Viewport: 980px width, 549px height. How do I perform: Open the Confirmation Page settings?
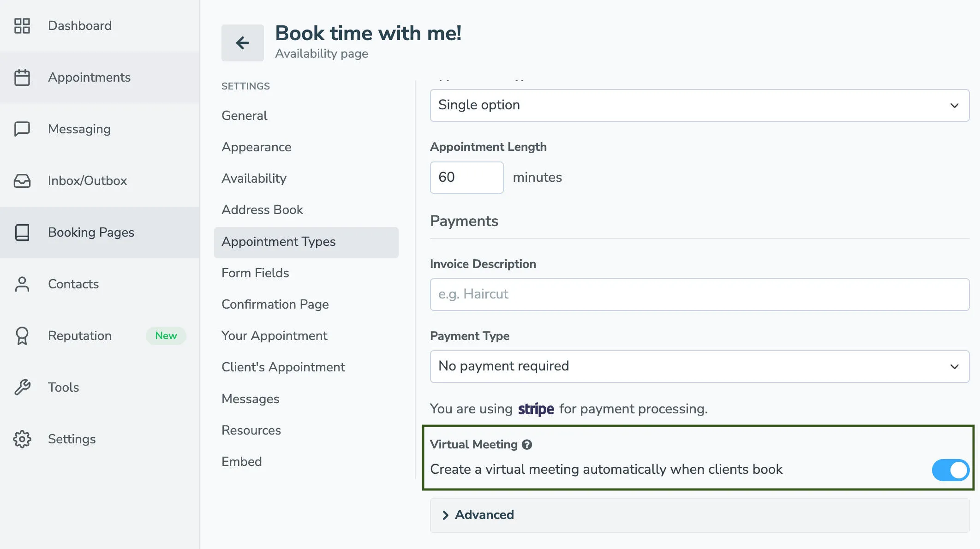coord(275,304)
